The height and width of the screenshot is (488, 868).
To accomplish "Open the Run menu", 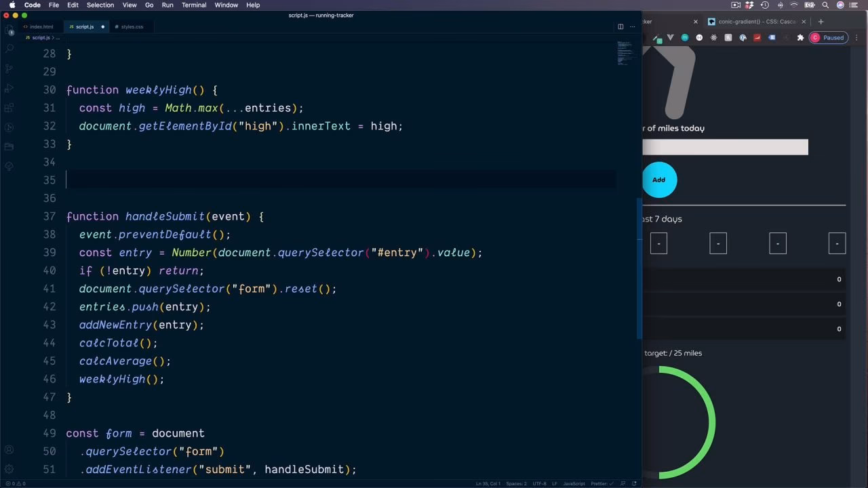I will point(167,5).
